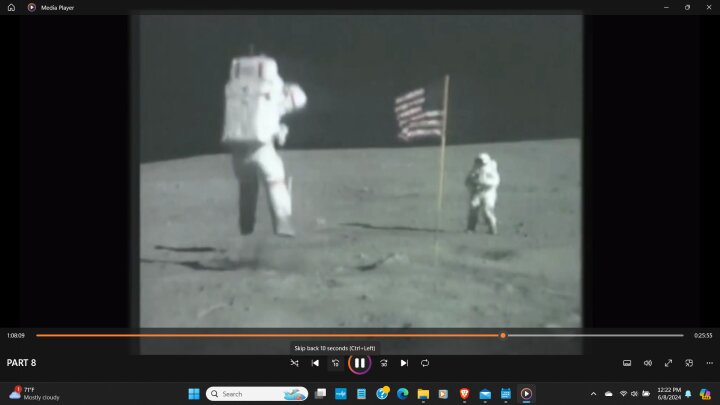
Task: Open captions and audio options
Action: [627, 363]
